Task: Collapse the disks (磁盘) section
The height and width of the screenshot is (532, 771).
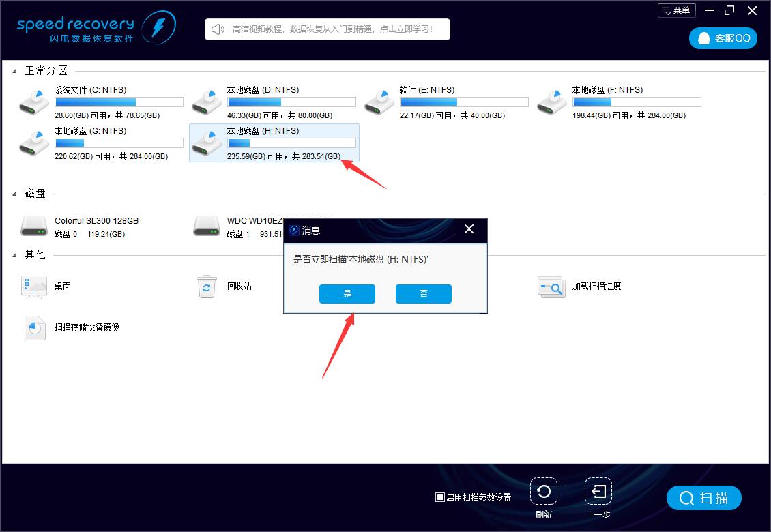Action: point(15,194)
